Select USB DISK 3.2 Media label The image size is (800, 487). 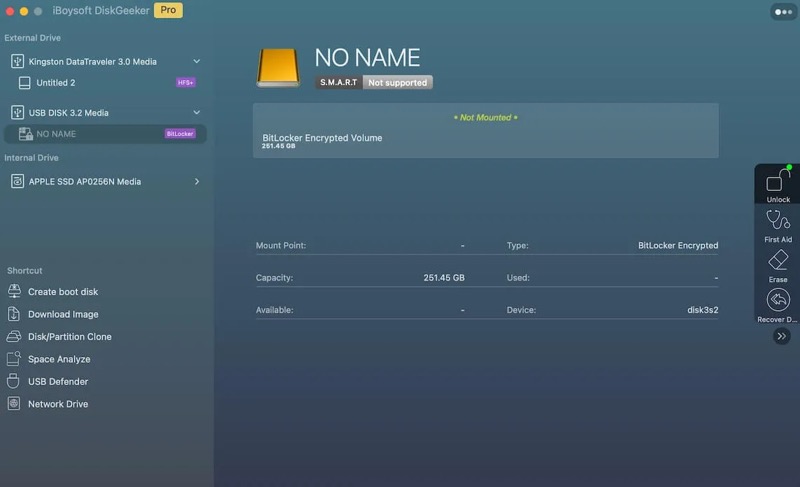click(68, 113)
